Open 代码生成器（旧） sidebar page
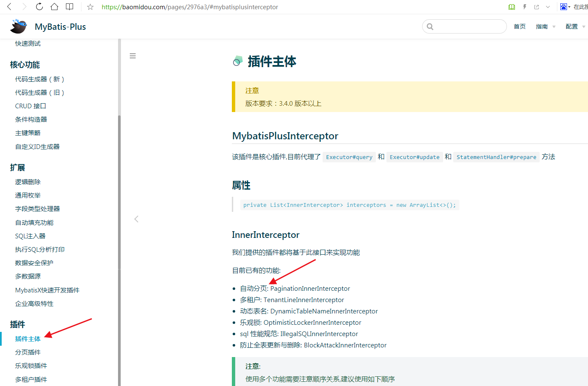588x386 pixels. [x=40, y=93]
